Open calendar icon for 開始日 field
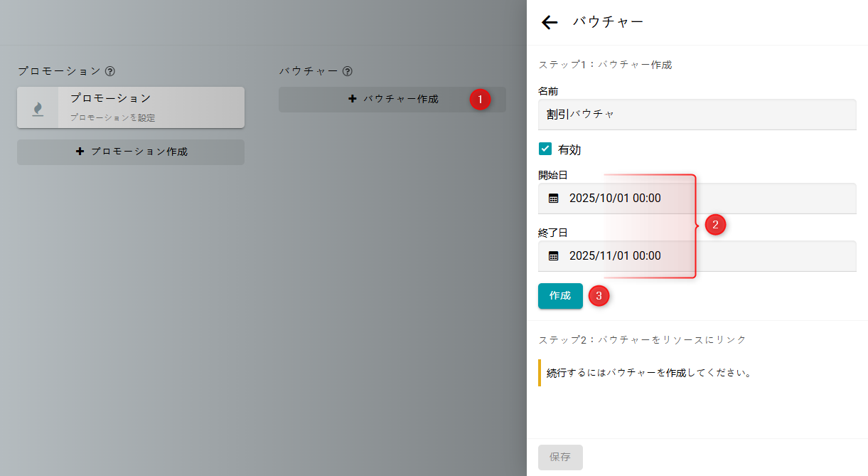This screenshot has height=476, width=868. point(554,199)
